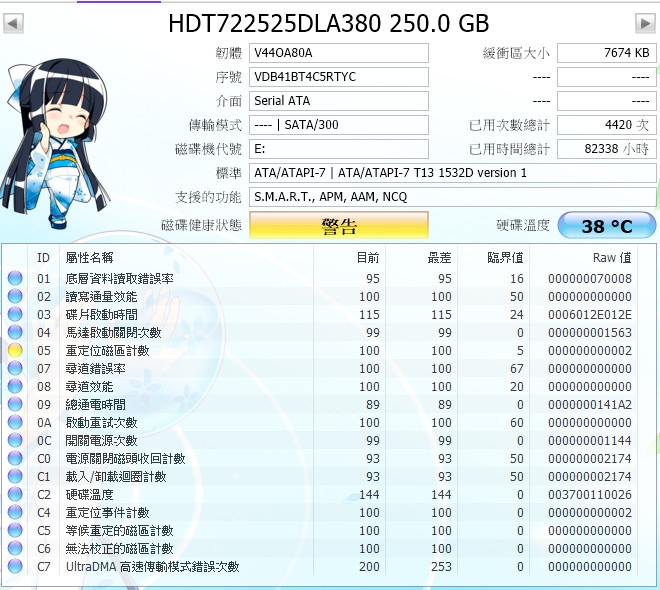The image size is (660, 590).
Task: Click raw value 003700110026
Action: (590, 494)
